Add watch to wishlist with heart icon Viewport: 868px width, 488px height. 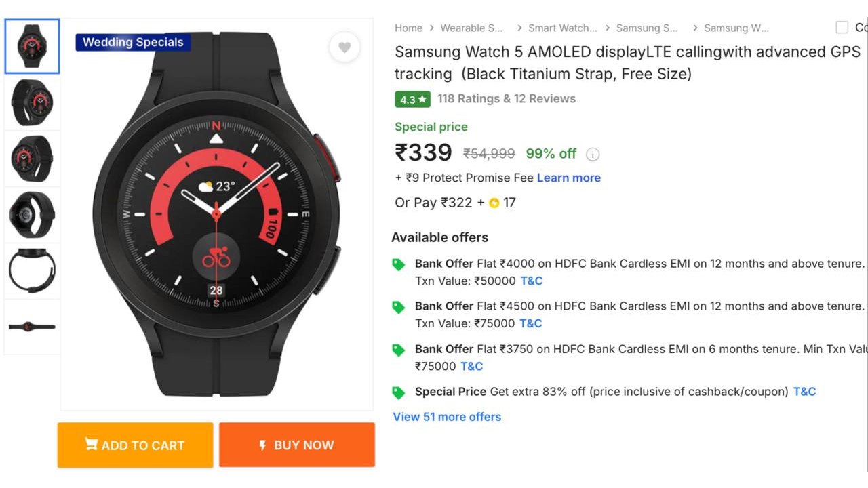point(344,47)
